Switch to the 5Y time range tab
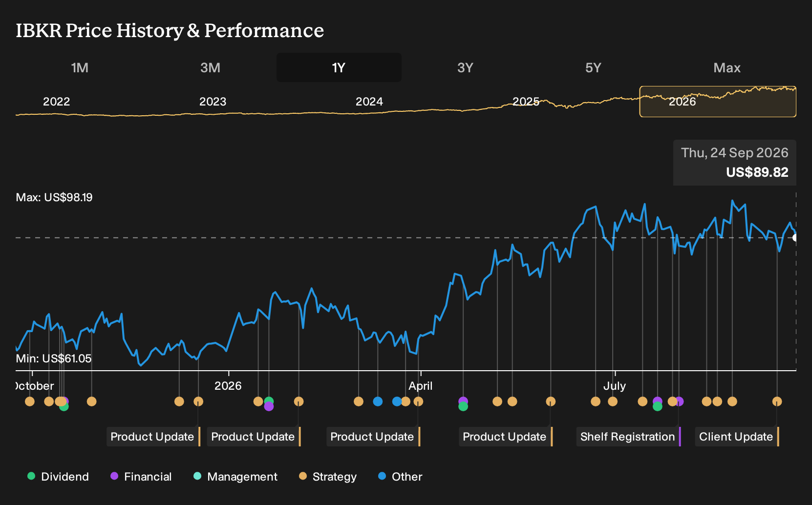Screen dimensions: 812x505 [x=593, y=67]
